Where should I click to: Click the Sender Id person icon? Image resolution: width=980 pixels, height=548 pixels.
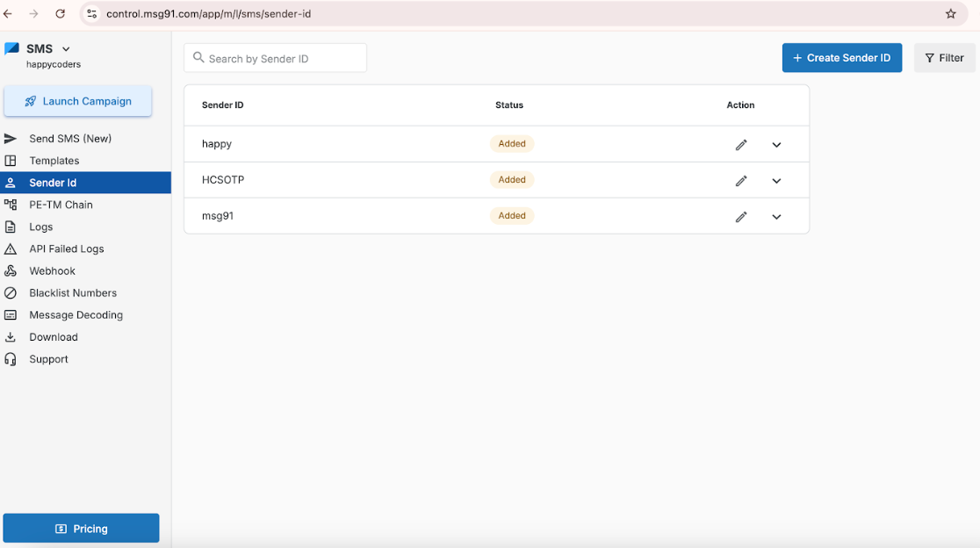pyautogui.click(x=11, y=183)
